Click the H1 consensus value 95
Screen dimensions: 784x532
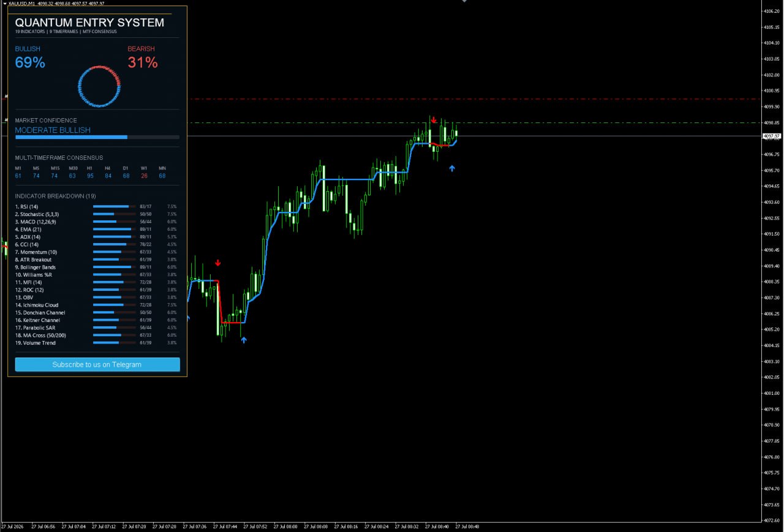click(x=90, y=176)
